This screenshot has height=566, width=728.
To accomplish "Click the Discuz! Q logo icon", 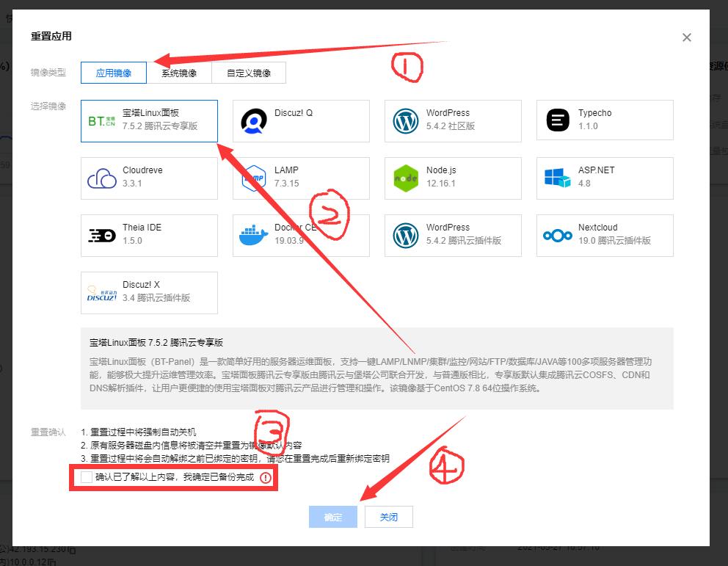I will [254, 121].
